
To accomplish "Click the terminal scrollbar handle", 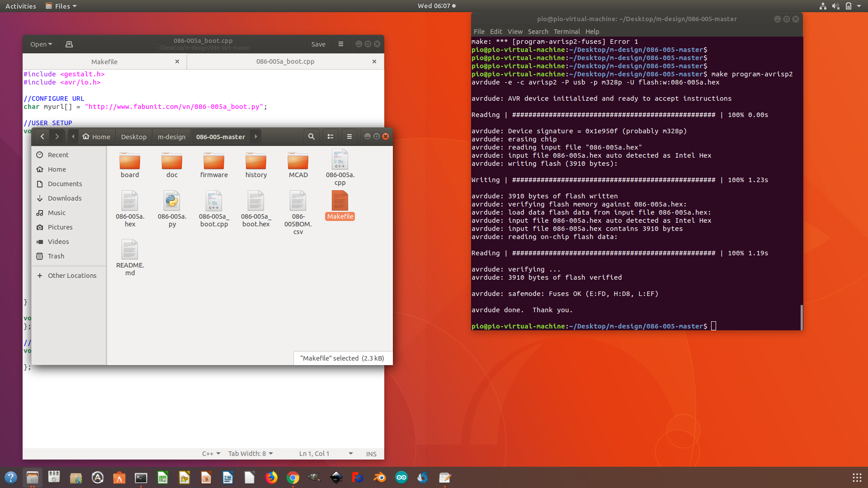I will (x=801, y=317).
